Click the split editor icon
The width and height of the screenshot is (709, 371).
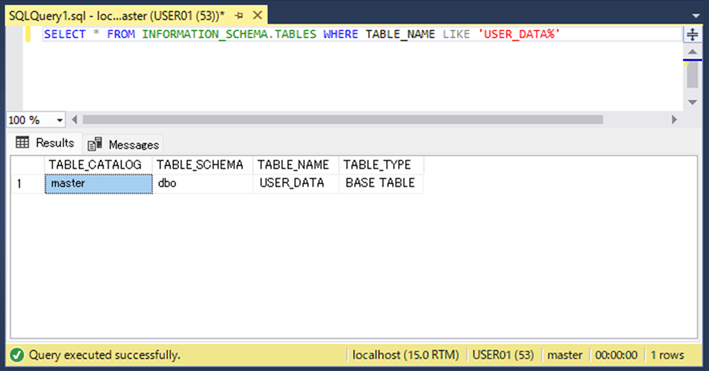click(692, 34)
